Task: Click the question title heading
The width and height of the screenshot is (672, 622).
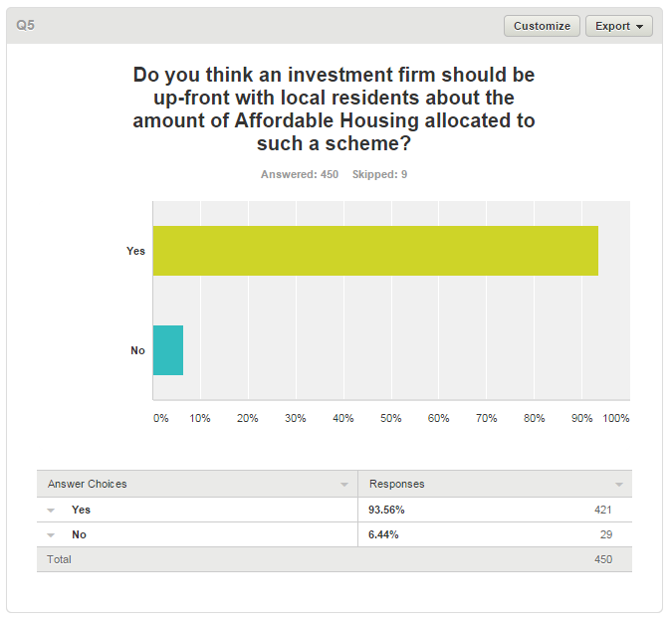Action: coord(334,108)
